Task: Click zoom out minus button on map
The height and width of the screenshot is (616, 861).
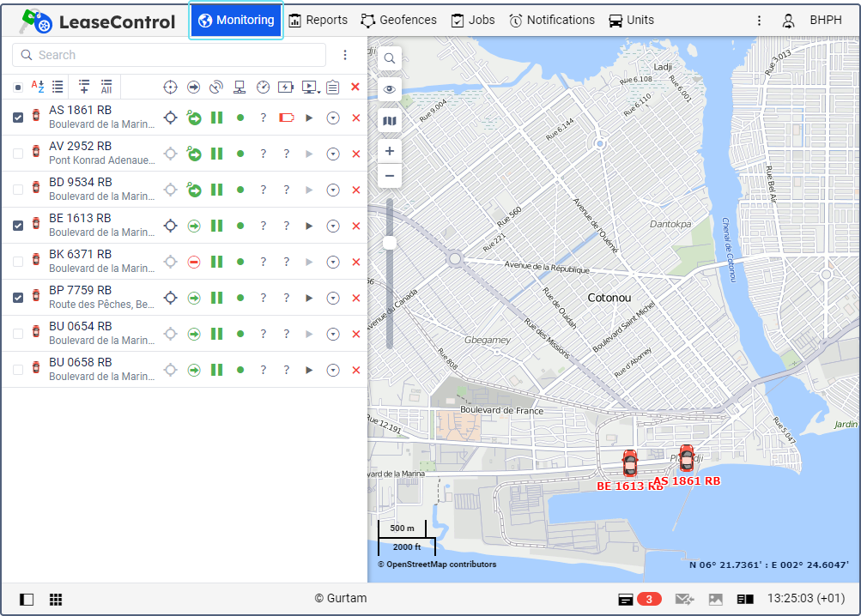Action: (390, 176)
